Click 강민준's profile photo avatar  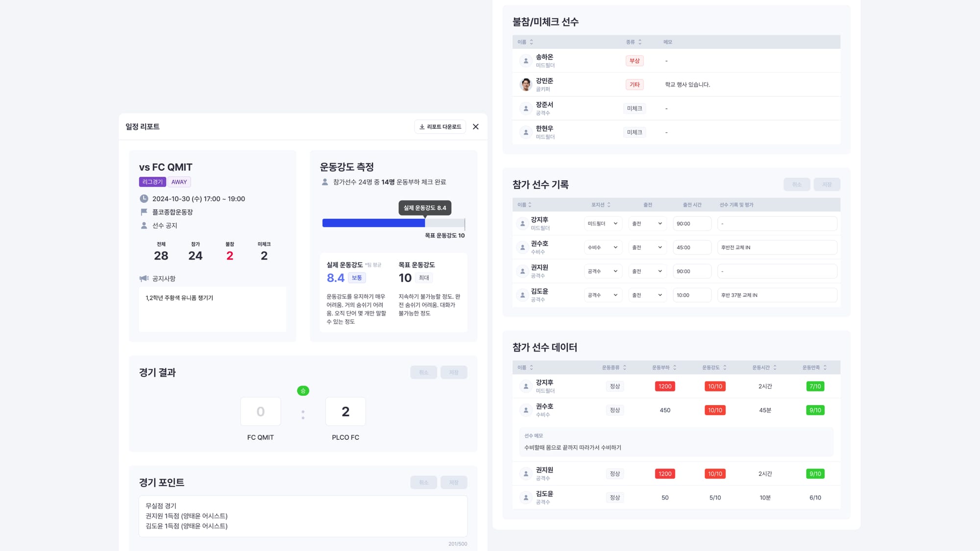pos(525,85)
